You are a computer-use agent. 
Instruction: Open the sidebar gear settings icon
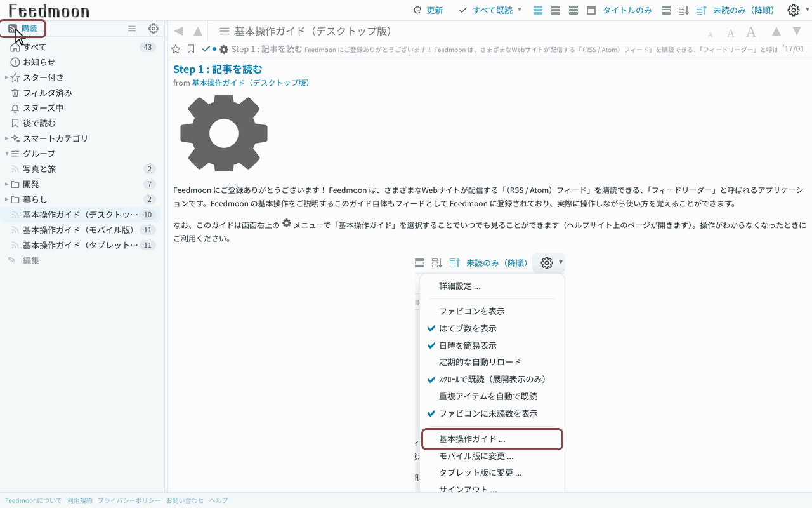(154, 29)
